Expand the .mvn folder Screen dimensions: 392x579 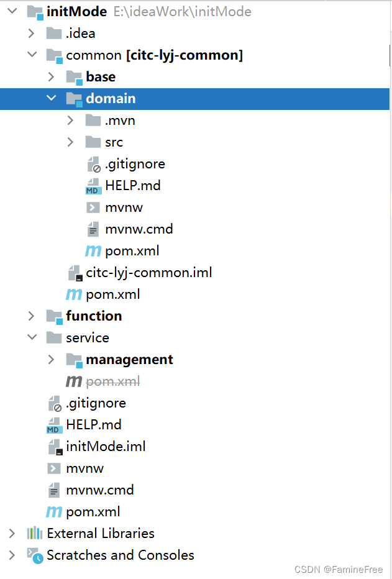70,120
